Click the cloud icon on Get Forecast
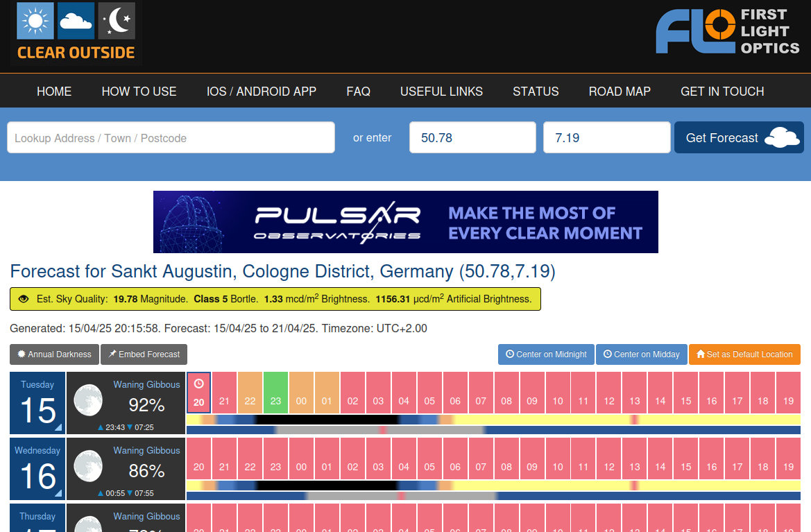Image resolution: width=811 pixels, height=532 pixels. 782,137
